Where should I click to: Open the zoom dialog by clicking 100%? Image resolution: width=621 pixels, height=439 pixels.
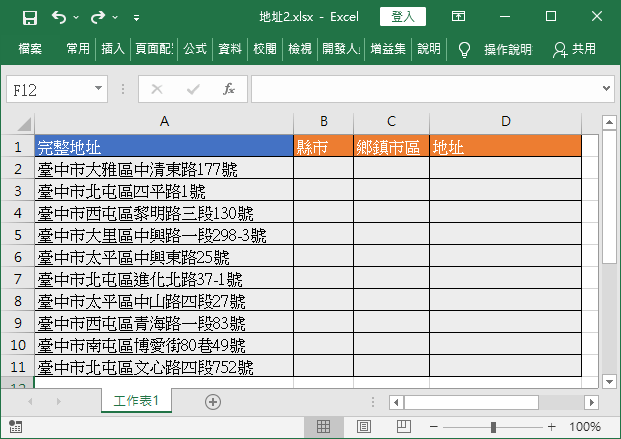[585, 427]
